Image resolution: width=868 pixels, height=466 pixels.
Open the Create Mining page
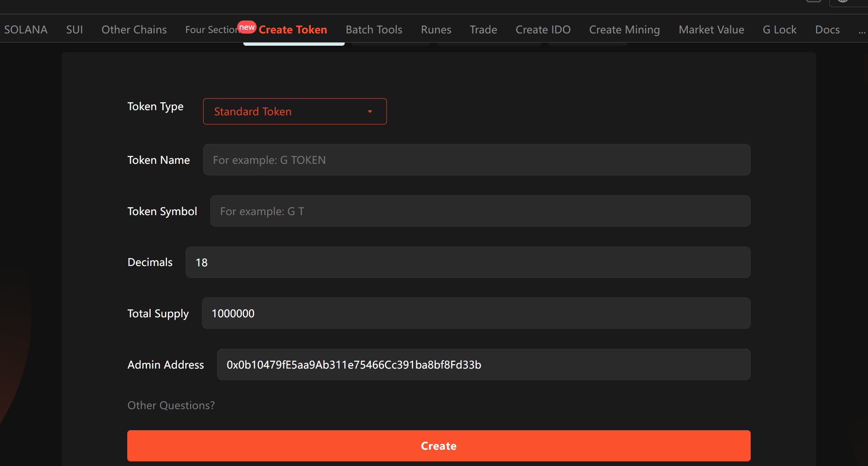(624, 29)
